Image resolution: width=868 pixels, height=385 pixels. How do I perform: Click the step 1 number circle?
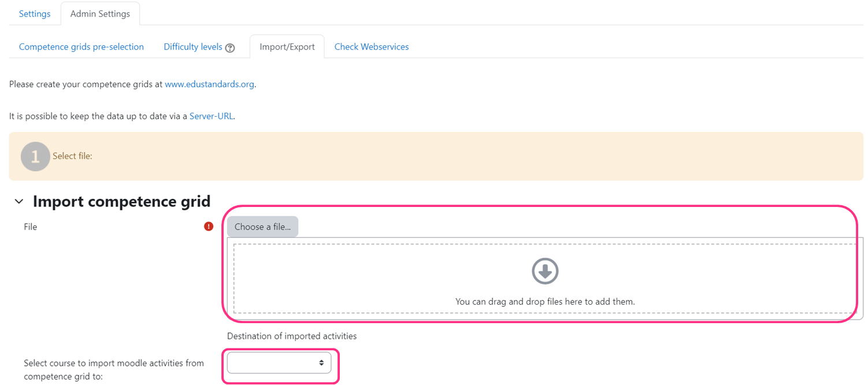pos(35,156)
